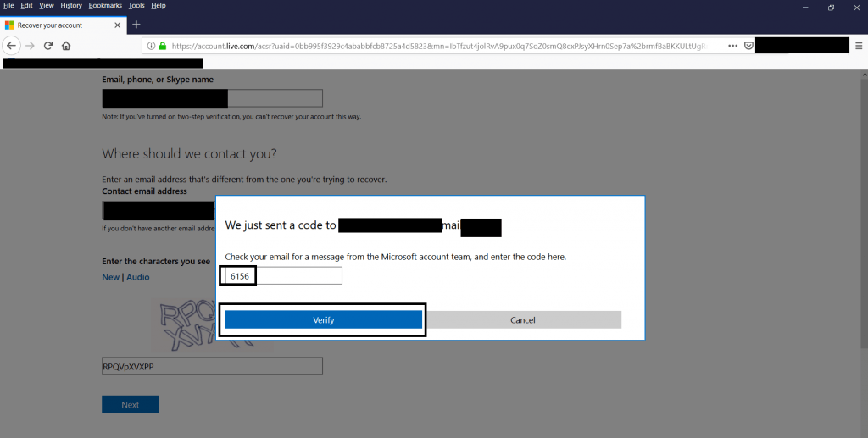Open the Tools menu
The height and width of the screenshot is (438, 868).
tap(136, 6)
